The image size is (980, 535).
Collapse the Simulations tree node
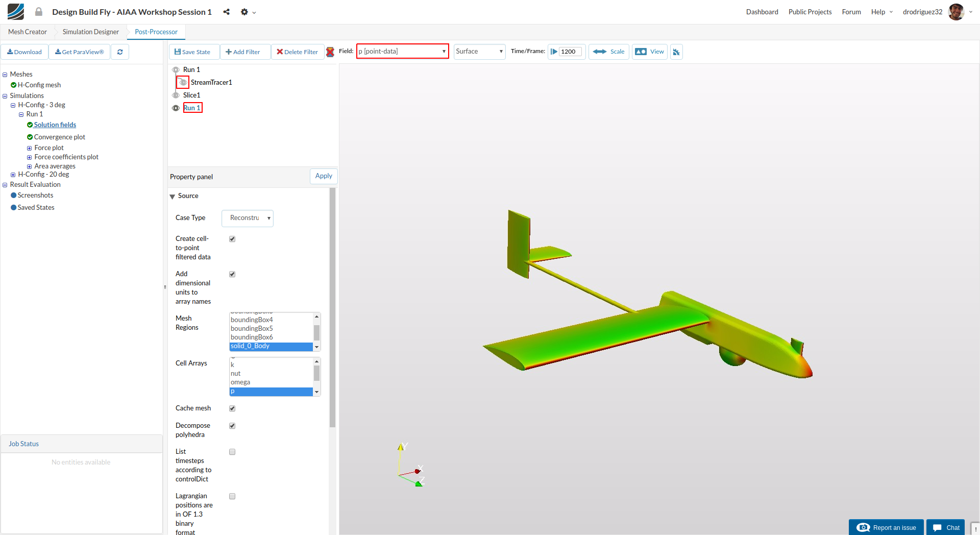coord(5,96)
